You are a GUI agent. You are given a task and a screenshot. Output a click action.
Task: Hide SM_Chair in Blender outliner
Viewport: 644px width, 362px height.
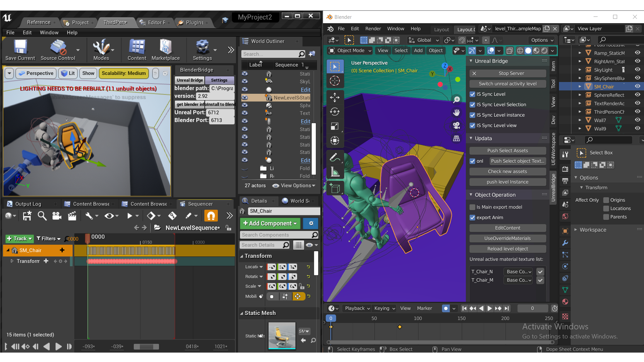[x=637, y=86]
